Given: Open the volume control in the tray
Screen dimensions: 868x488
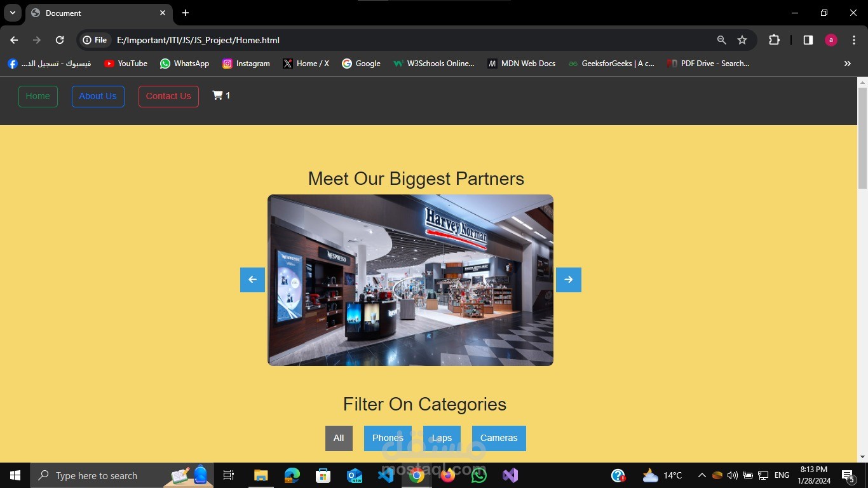Looking at the screenshot, I should [733, 475].
